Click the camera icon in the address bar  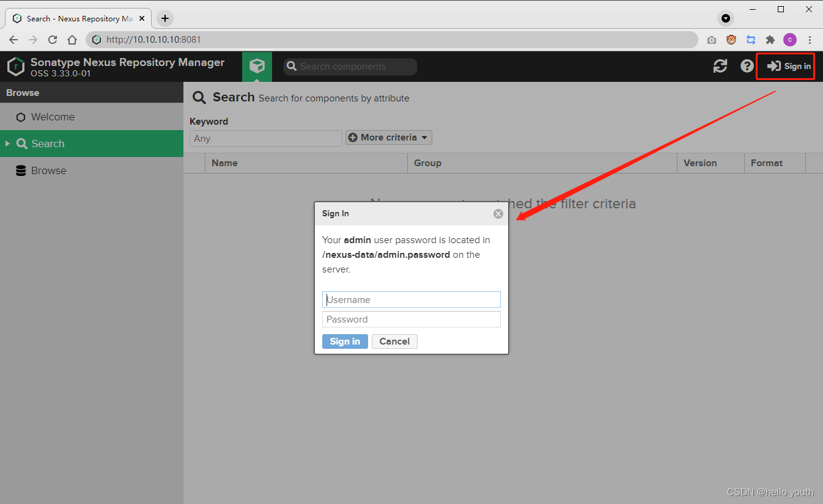711,39
